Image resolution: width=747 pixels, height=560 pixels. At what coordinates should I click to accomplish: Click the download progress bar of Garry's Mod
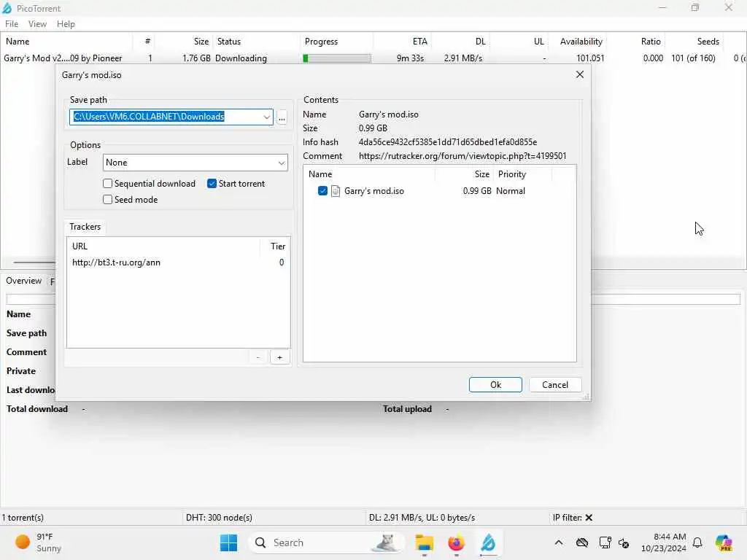click(x=337, y=58)
